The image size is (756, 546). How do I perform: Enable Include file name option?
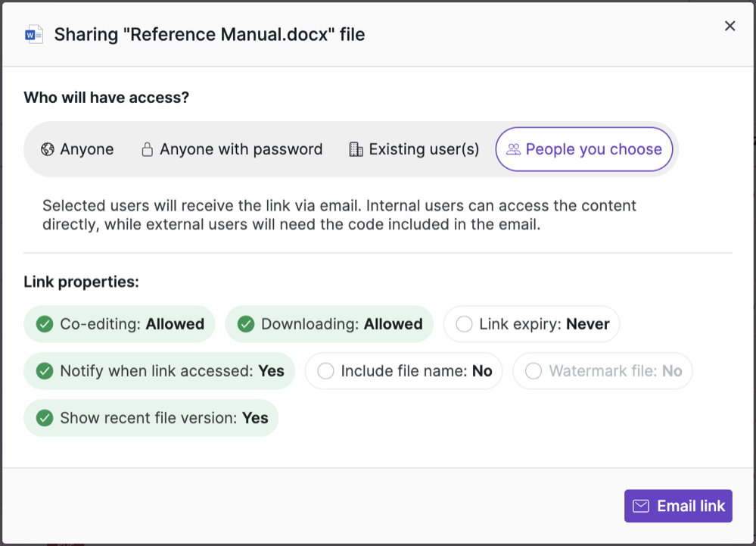(x=403, y=371)
